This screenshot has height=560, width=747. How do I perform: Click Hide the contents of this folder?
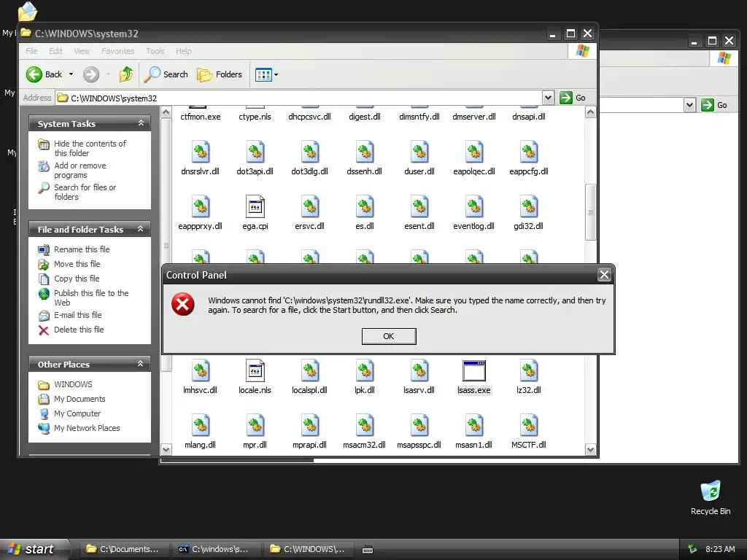90,148
